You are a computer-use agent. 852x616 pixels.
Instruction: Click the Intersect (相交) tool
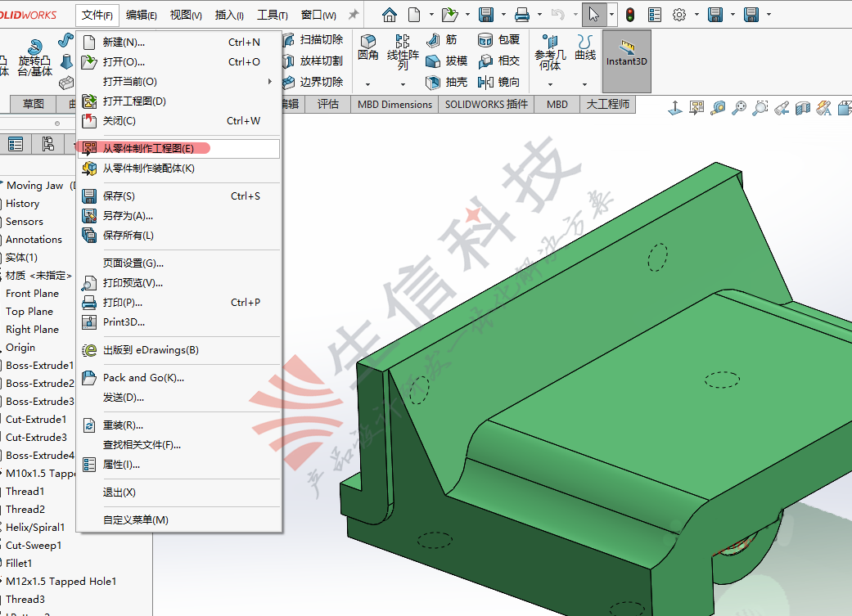point(498,61)
